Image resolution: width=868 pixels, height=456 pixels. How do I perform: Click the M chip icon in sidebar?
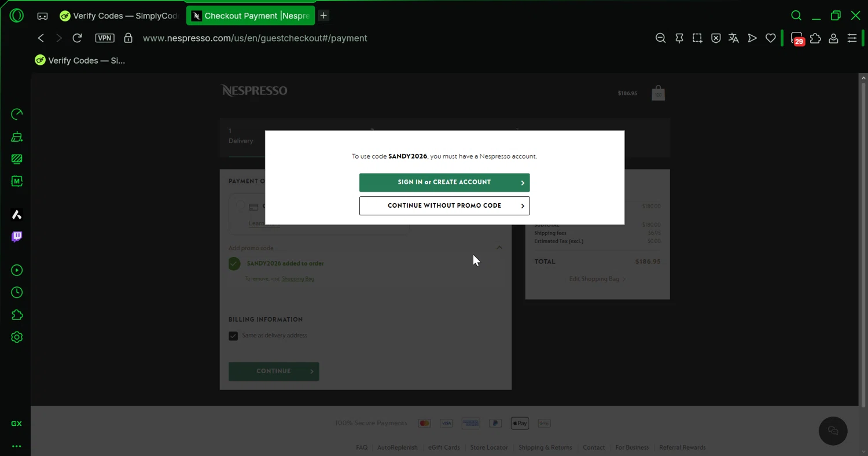[17, 181]
